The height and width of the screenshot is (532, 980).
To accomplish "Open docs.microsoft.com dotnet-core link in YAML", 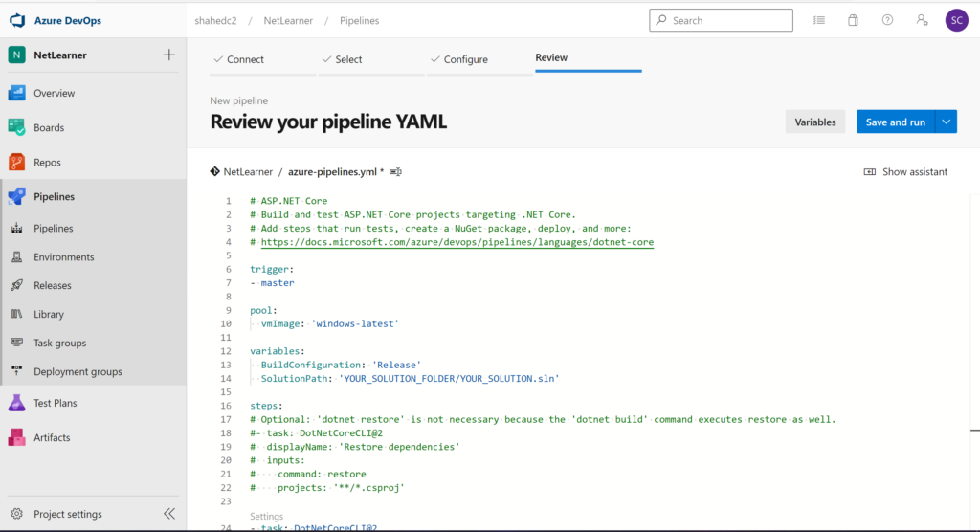I will coord(457,242).
